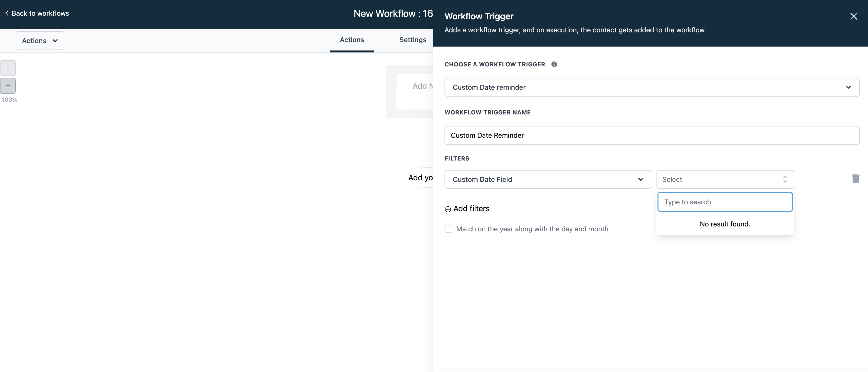This screenshot has width=868, height=372.
Task: Expand the Custom Date Field filter dropdown
Action: [x=548, y=179]
